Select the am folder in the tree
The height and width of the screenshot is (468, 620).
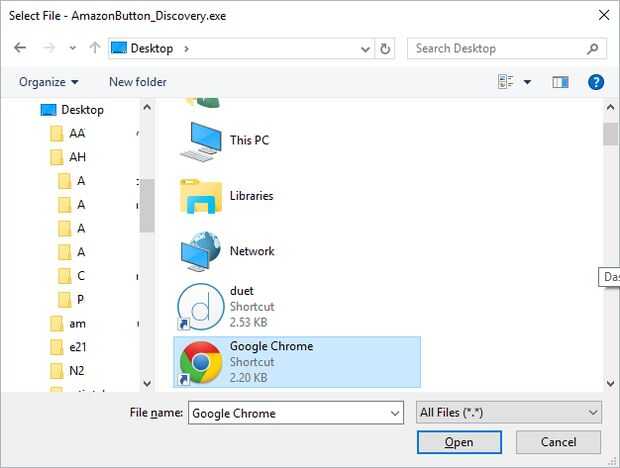coord(68,324)
